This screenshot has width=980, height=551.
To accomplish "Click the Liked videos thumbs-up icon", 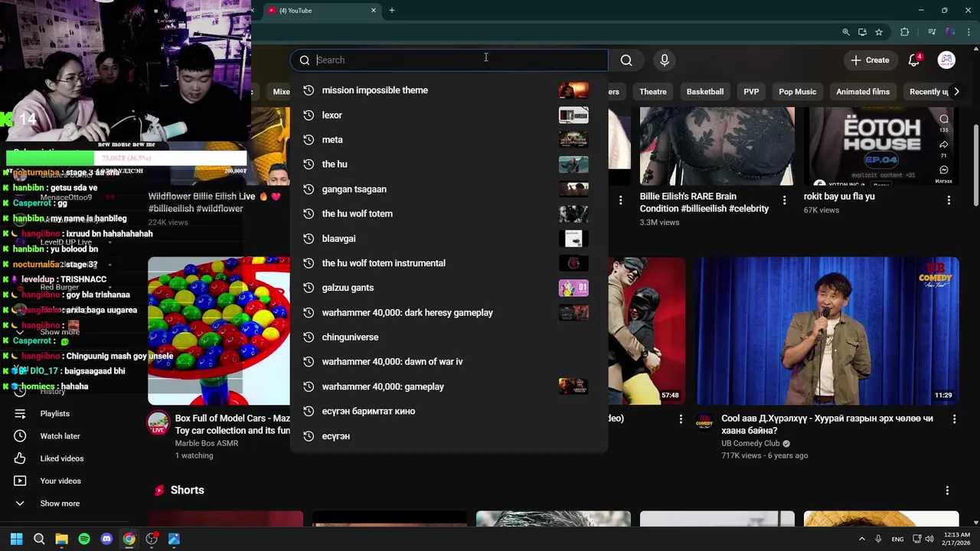I will (x=20, y=458).
